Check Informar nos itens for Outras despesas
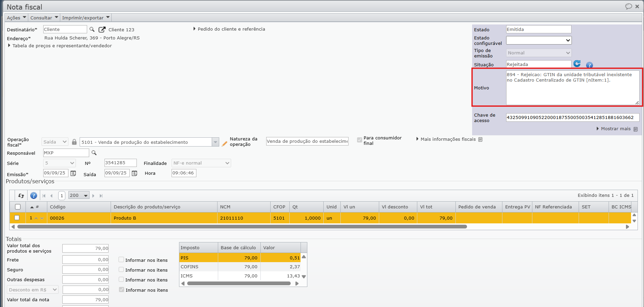The image size is (644, 307). (x=121, y=279)
